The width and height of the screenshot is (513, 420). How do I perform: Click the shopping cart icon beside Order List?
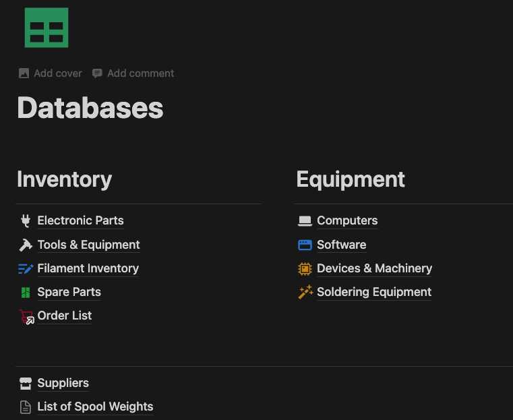pos(26,316)
